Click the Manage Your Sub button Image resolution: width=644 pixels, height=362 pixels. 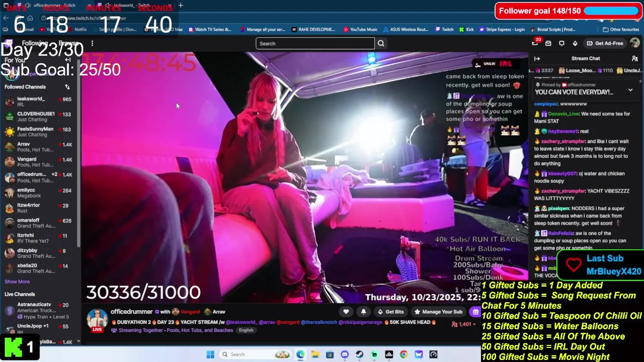click(x=438, y=312)
